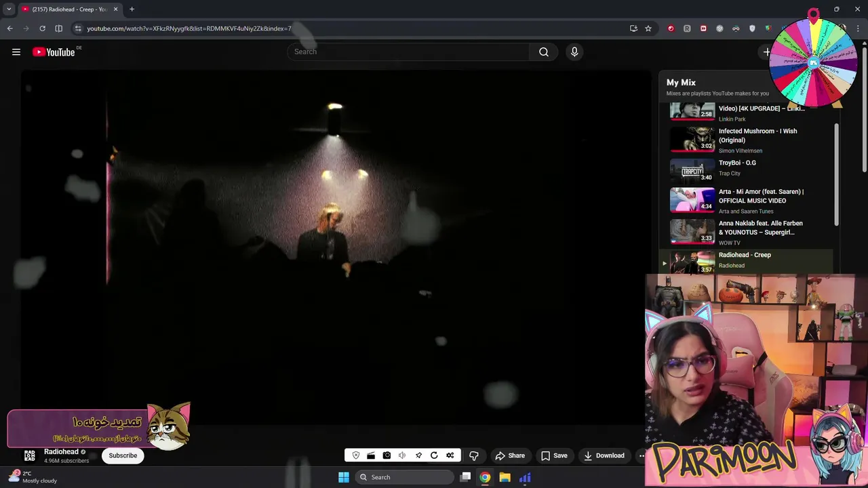Click the page vertical scrollbar
Screen dimensions: 868x488
pos(865,108)
